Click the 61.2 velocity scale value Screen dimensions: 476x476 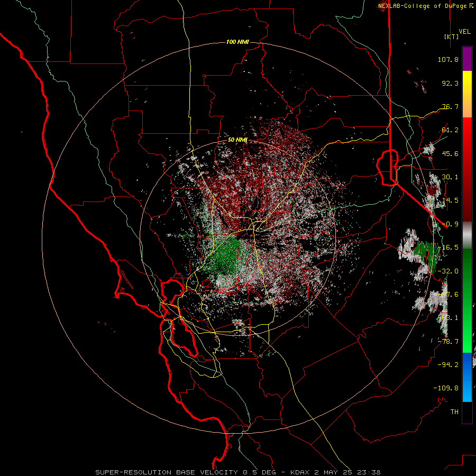point(450,130)
